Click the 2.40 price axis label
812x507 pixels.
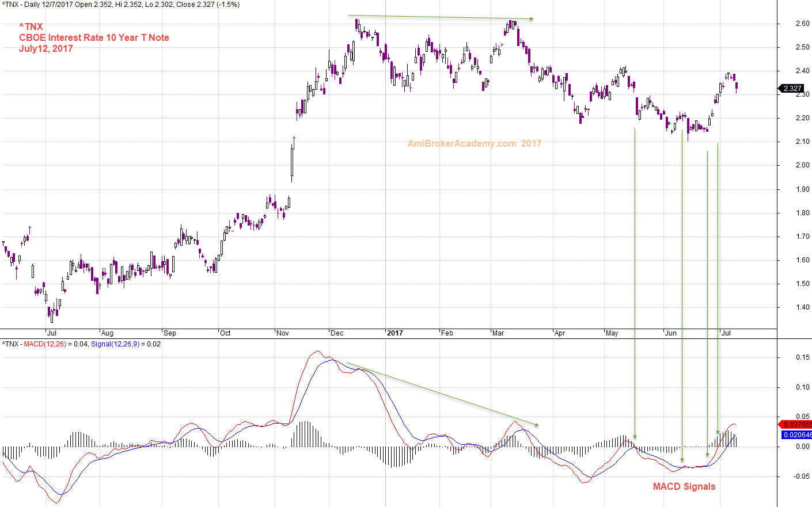tap(802, 71)
